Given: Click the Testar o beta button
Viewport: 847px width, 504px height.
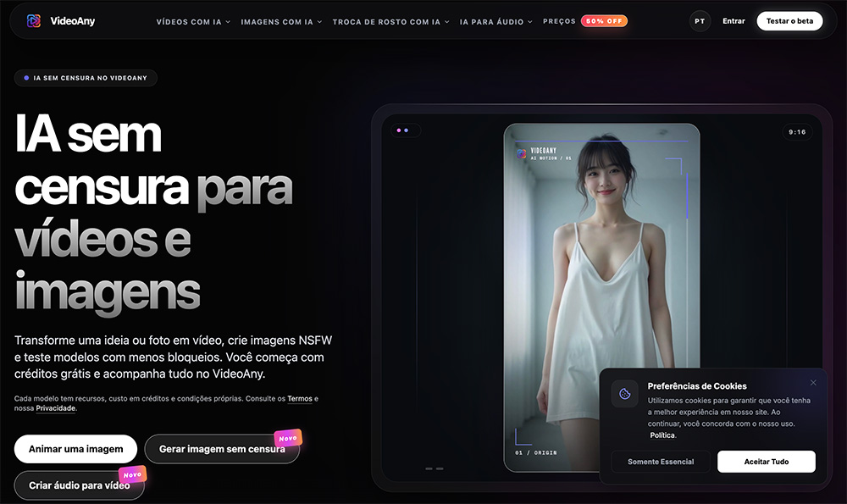Looking at the screenshot, I should pyautogui.click(x=789, y=21).
